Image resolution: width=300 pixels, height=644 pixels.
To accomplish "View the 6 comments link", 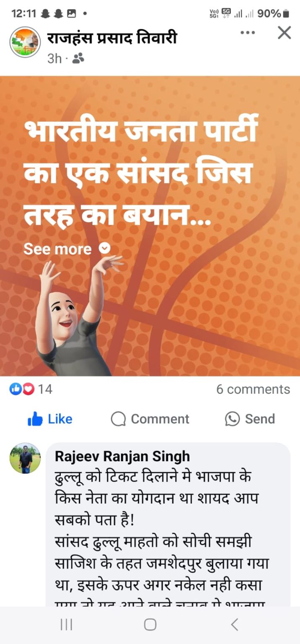I will click(x=253, y=390).
